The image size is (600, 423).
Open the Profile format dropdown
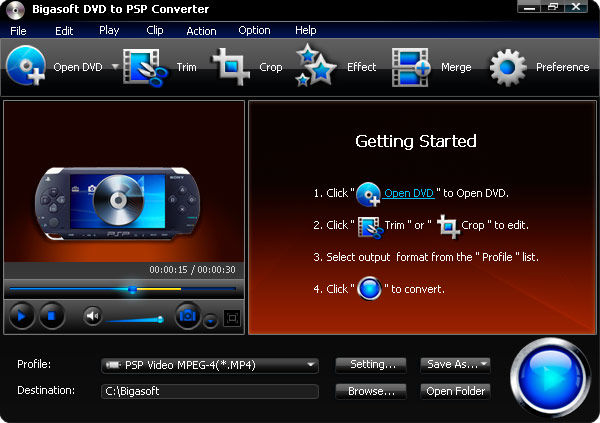(210, 365)
